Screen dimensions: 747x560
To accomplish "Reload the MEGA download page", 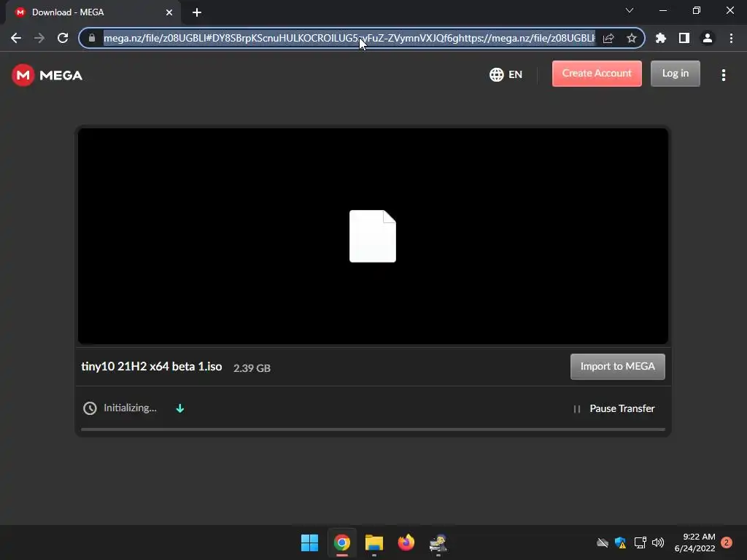I will pos(63,38).
